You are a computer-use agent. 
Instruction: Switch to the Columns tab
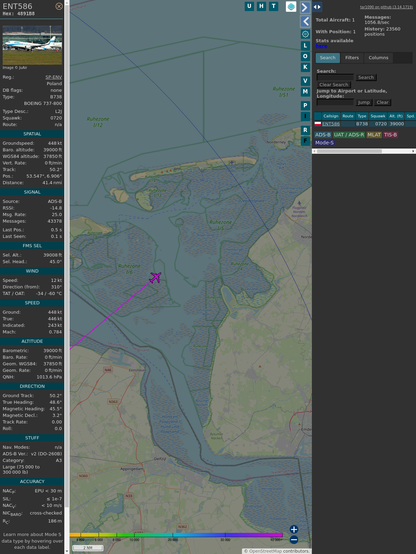tap(378, 58)
